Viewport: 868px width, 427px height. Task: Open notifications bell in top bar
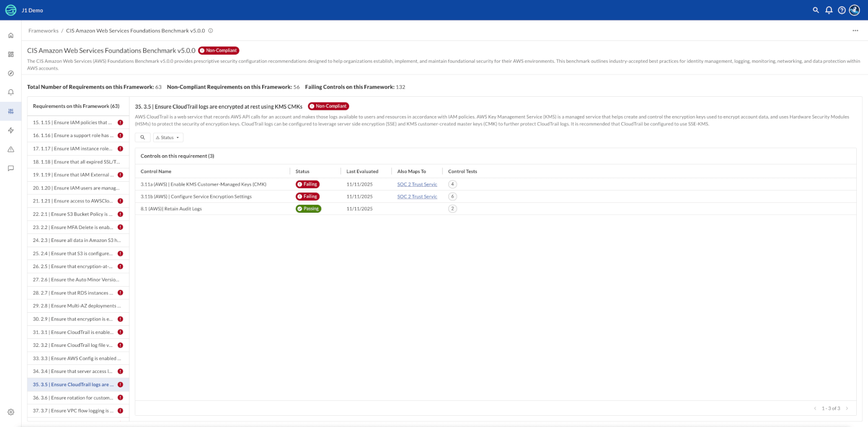[x=829, y=10]
